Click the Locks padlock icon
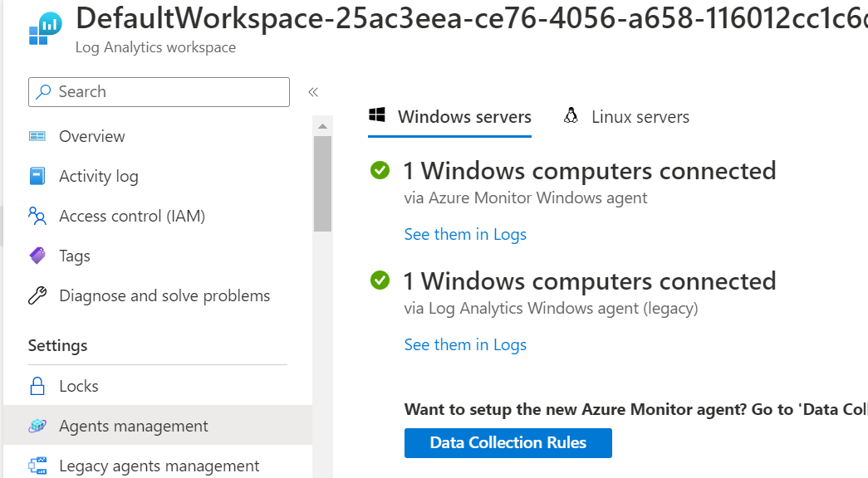 [x=37, y=386]
